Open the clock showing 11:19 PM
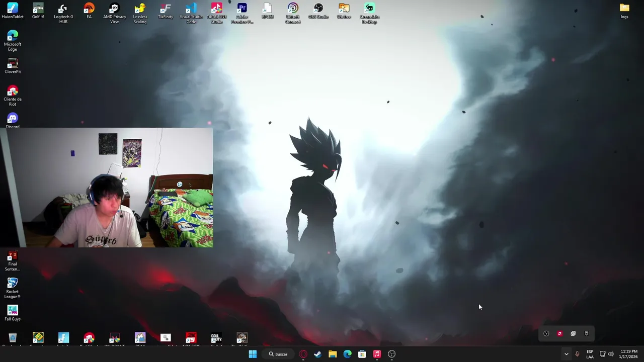 (x=629, y=354)
